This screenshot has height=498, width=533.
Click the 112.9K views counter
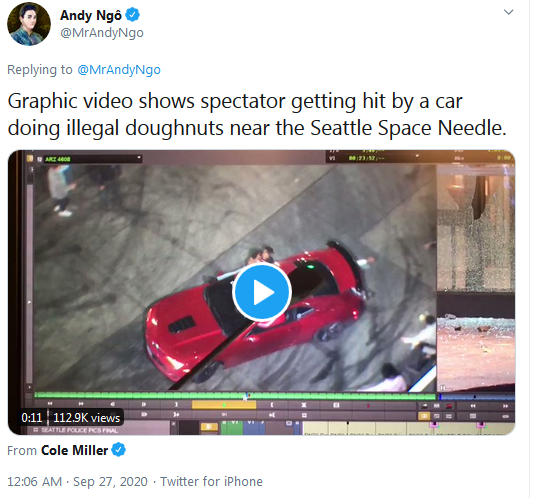(86, 418)
